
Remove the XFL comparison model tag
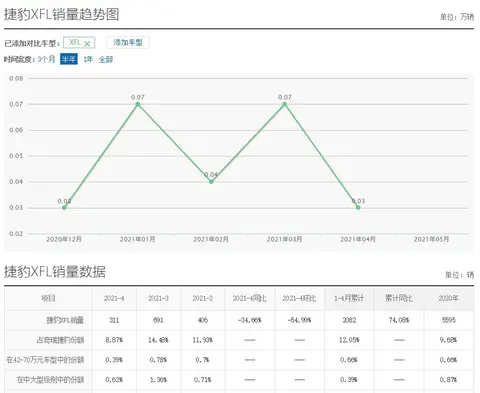pos(87,43)
